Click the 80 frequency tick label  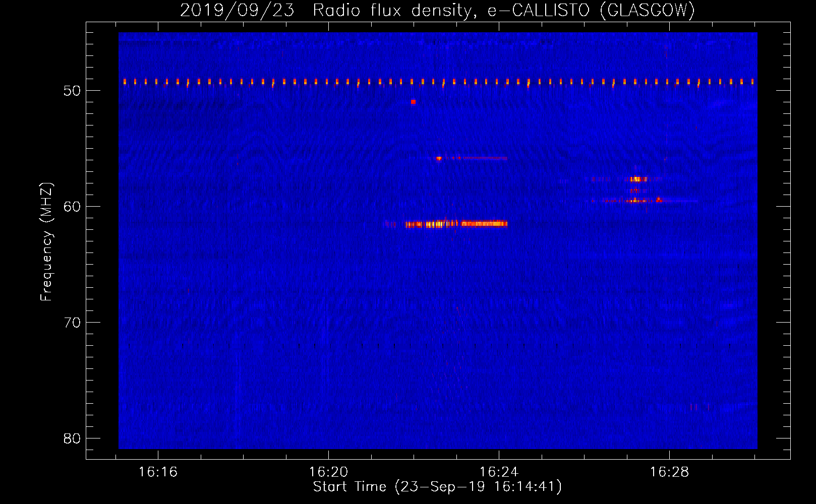tap(72, 438)
